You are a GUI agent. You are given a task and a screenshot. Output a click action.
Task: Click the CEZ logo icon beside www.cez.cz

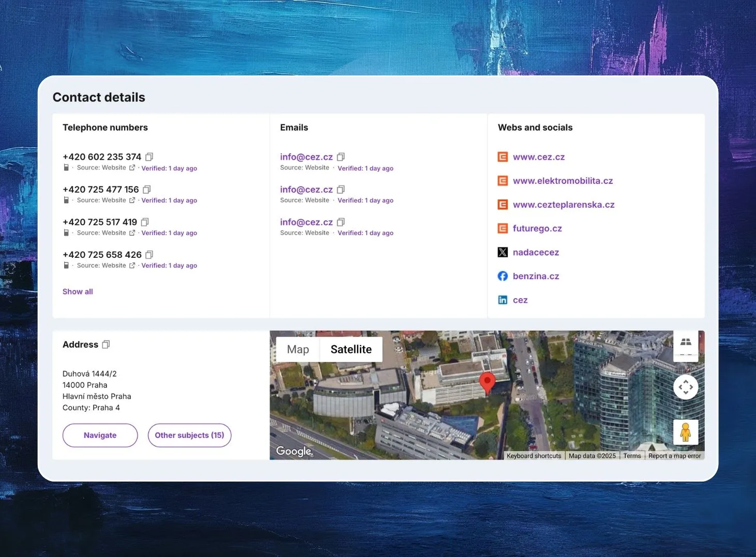(x=503, y=157)
